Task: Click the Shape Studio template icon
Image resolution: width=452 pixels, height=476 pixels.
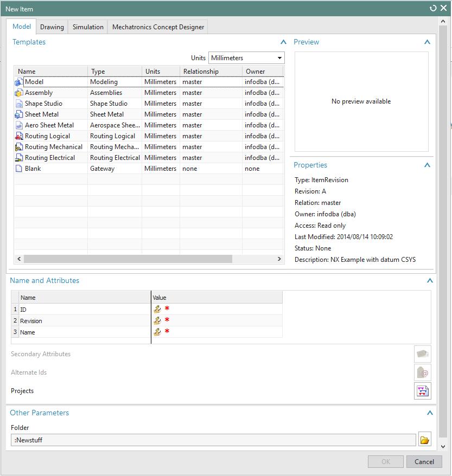Action: pos(19,104)
